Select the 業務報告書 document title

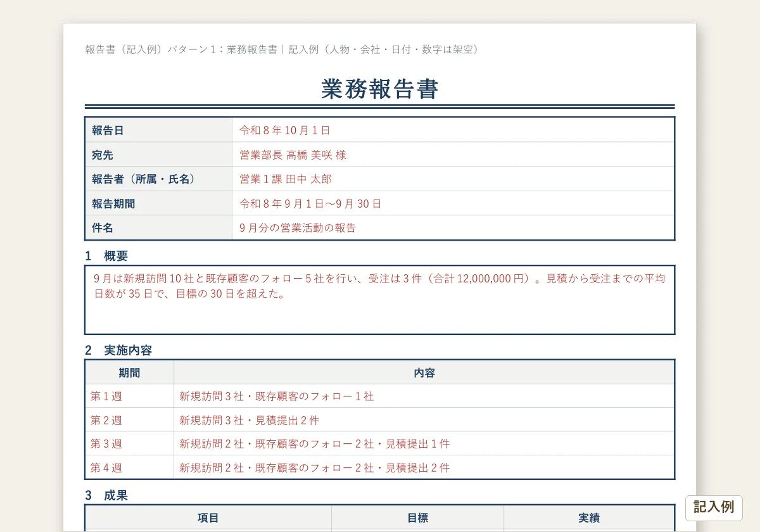point(380,89)
